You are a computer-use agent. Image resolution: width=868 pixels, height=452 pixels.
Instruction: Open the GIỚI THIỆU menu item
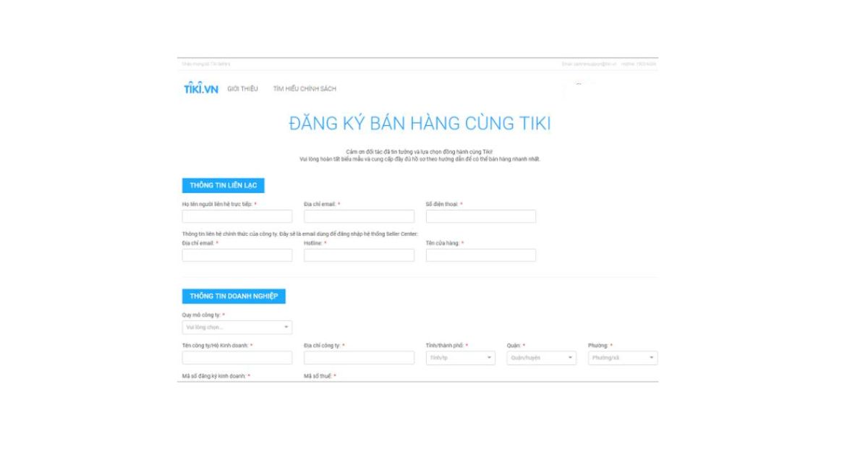(x=242, y=89)
